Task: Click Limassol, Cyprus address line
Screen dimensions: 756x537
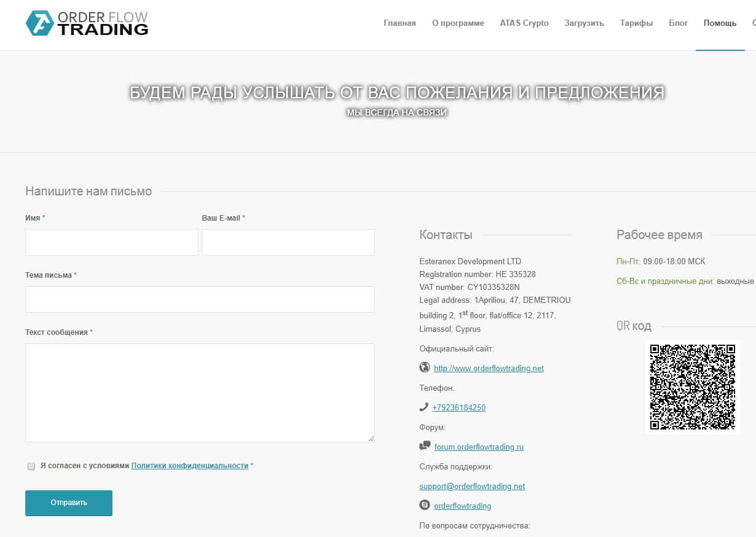Action: (x=450, y=329)
